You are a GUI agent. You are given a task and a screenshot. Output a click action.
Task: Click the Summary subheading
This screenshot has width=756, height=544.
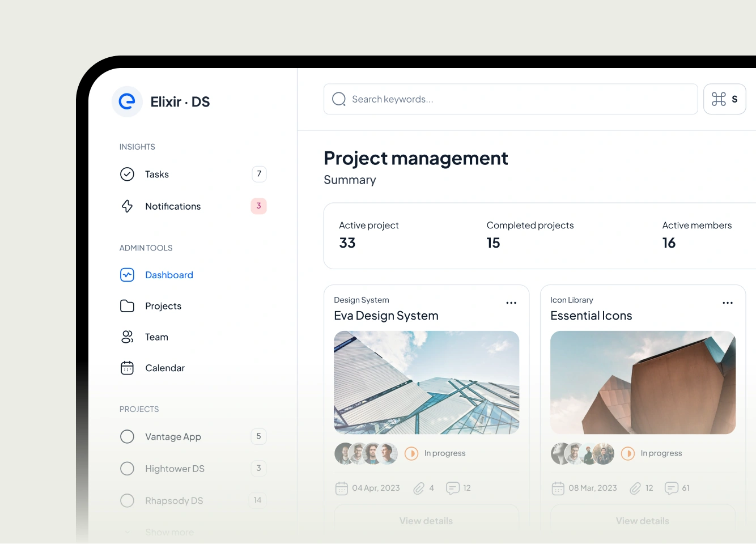[x=350, y=180]
